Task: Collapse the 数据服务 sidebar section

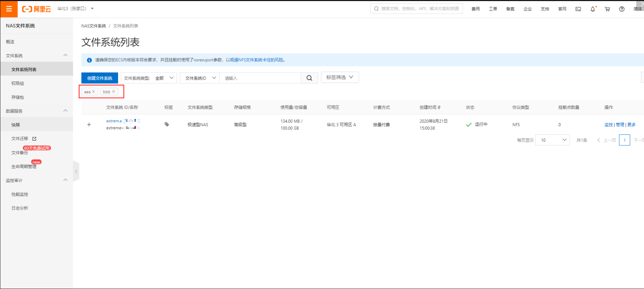Action: point(65,110)
